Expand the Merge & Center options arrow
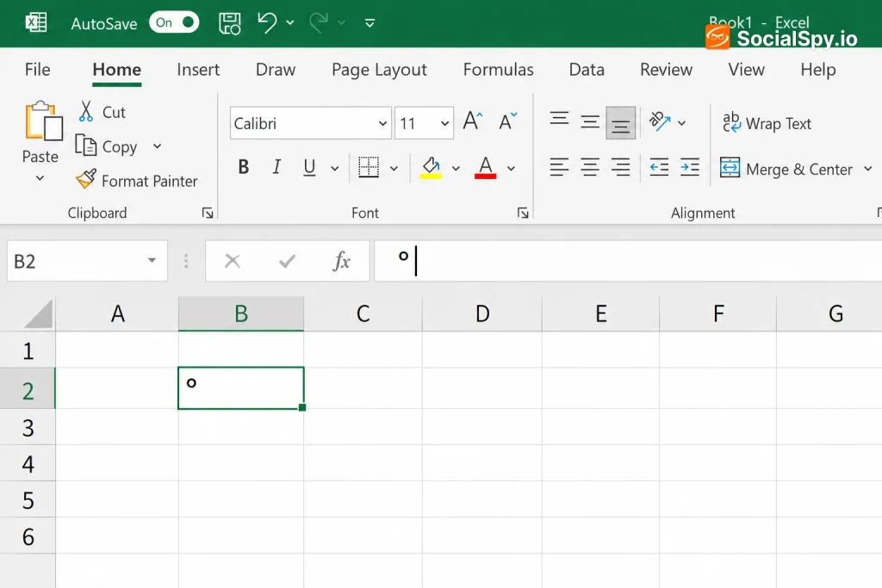882x588 pixels. (x=868, y=168)
